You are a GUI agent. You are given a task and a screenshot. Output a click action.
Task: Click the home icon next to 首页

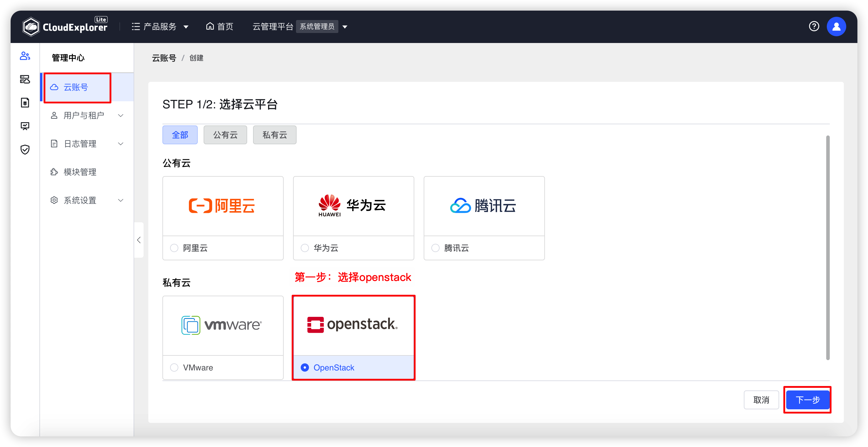pos(210,26)
